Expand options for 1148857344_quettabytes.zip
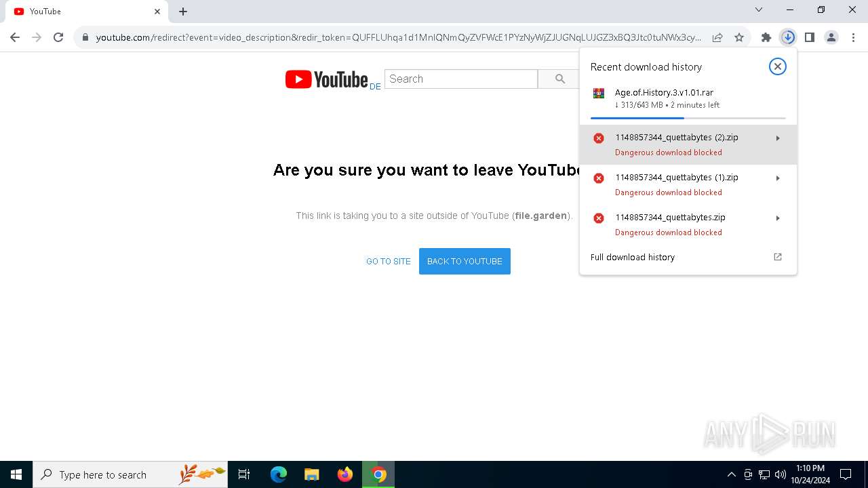This screenshot has height=488, width=868. (778, 218)
